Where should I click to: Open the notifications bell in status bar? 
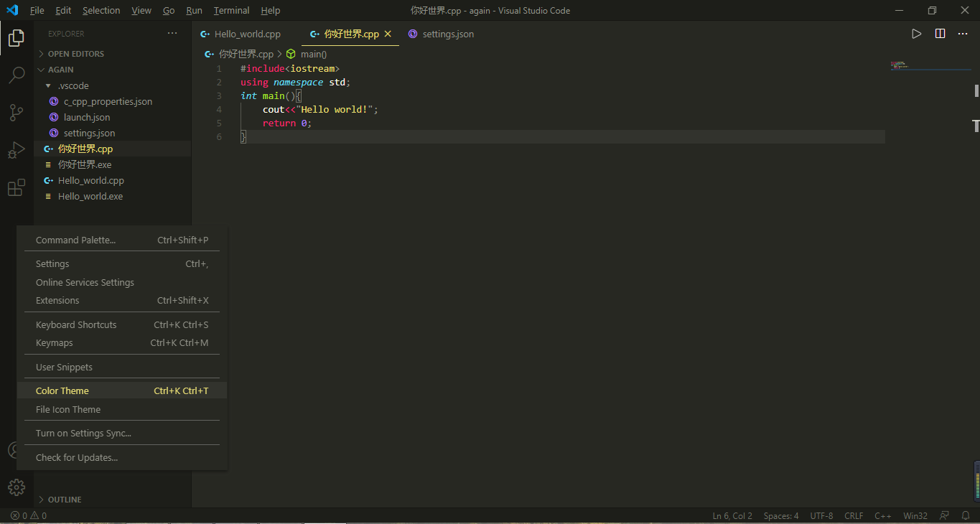click(x=966, y=515)
